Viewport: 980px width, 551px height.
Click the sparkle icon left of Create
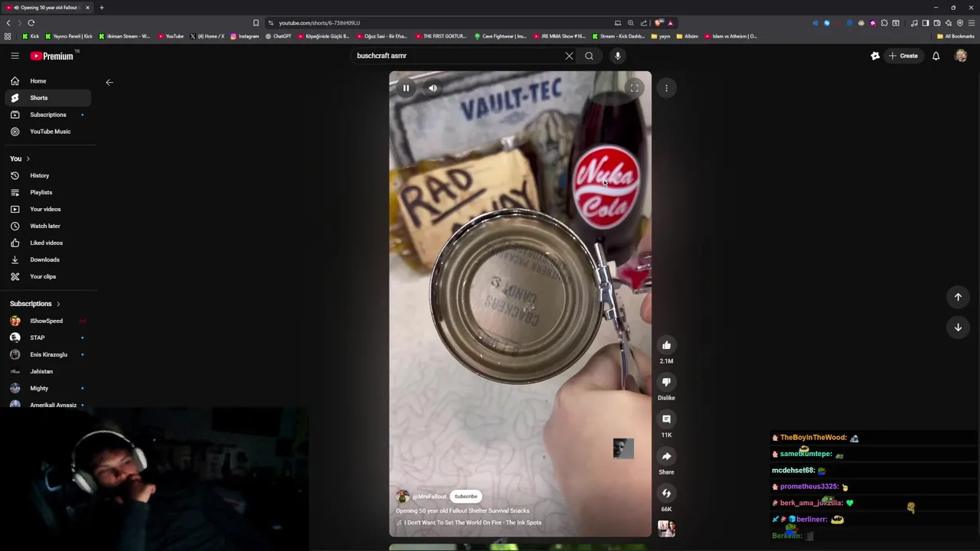(x=875, y=56)
